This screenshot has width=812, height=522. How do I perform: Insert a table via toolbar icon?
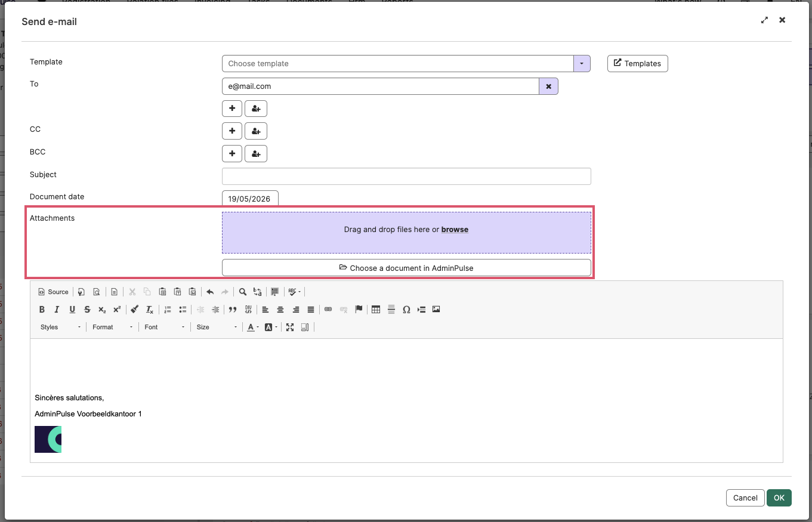click(x=376, y=310)
